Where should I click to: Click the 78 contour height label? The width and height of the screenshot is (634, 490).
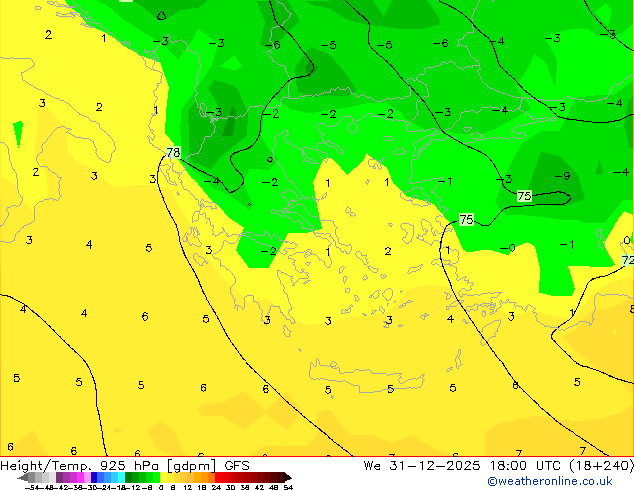[173, 152]
